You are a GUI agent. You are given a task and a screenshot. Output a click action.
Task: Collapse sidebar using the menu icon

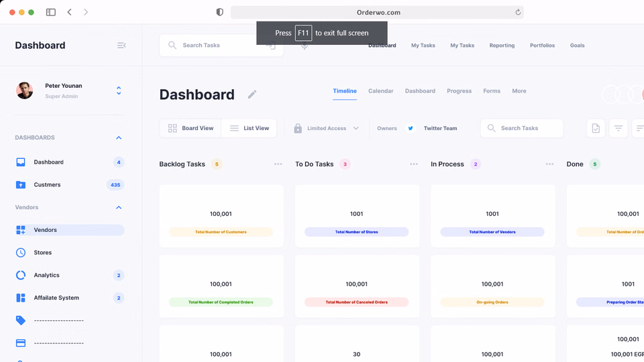121,46
